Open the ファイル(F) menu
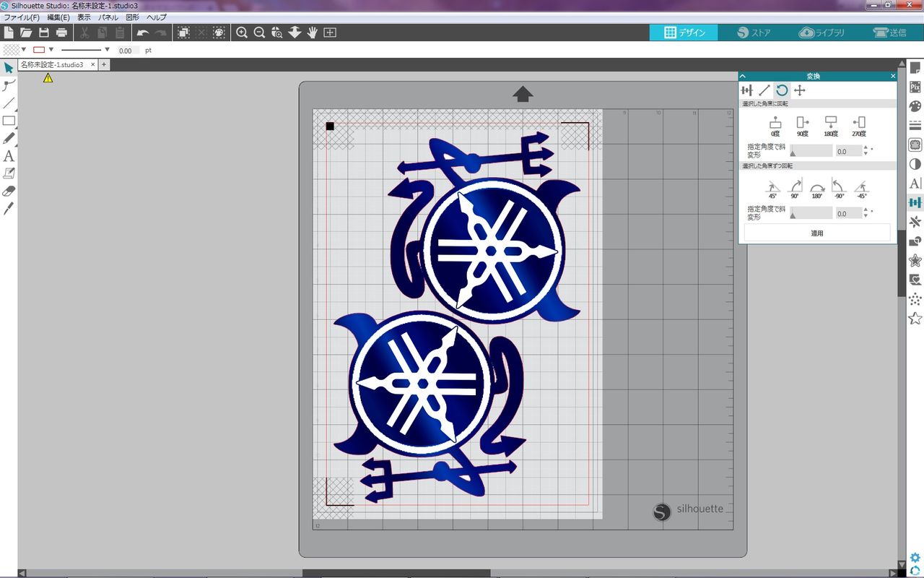This screenshot has height=578, width=924. tap(22, 17)
